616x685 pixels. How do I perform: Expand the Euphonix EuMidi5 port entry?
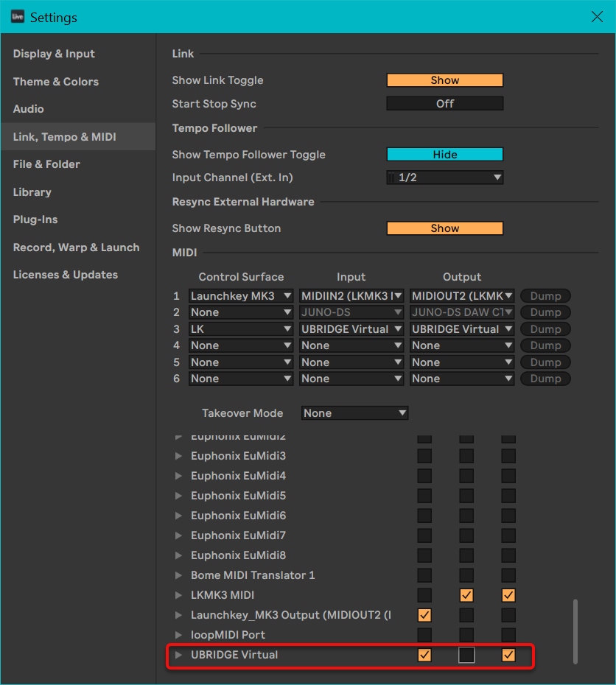coord(178,496)
